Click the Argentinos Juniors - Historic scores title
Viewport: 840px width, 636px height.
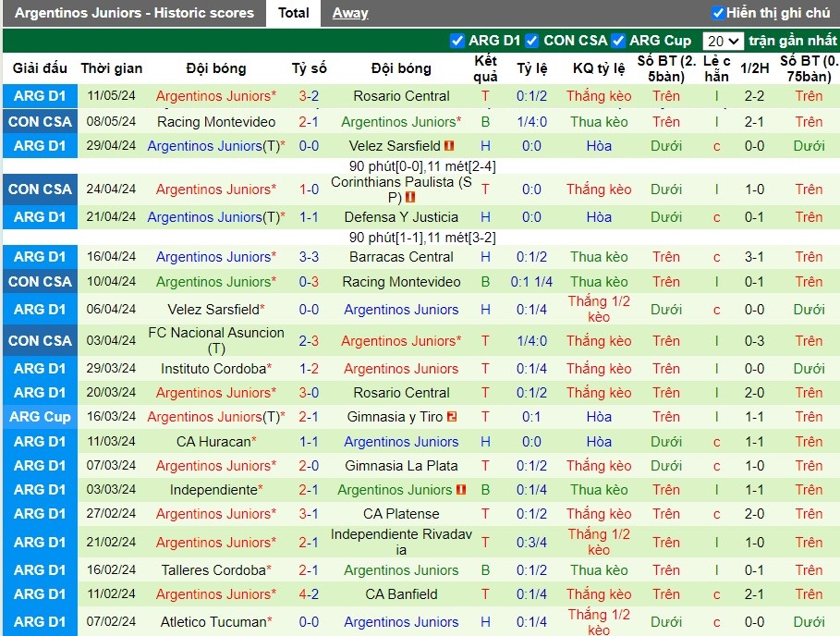135,13
